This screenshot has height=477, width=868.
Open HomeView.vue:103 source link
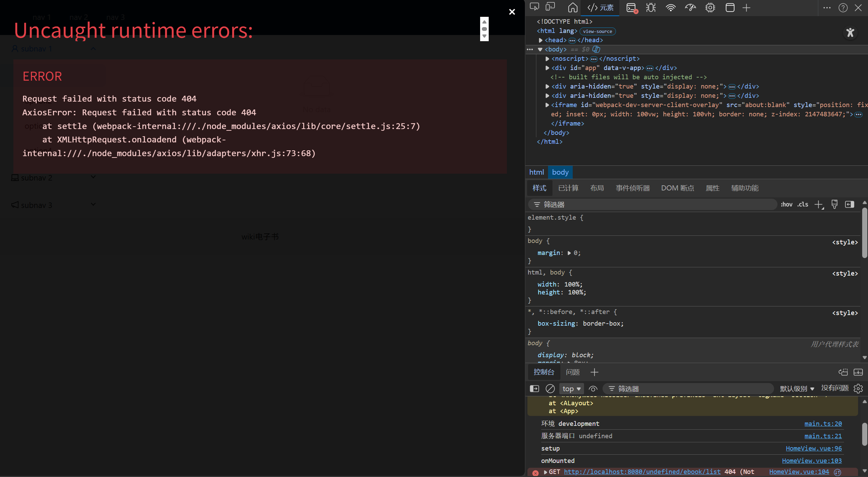point(812,461)
